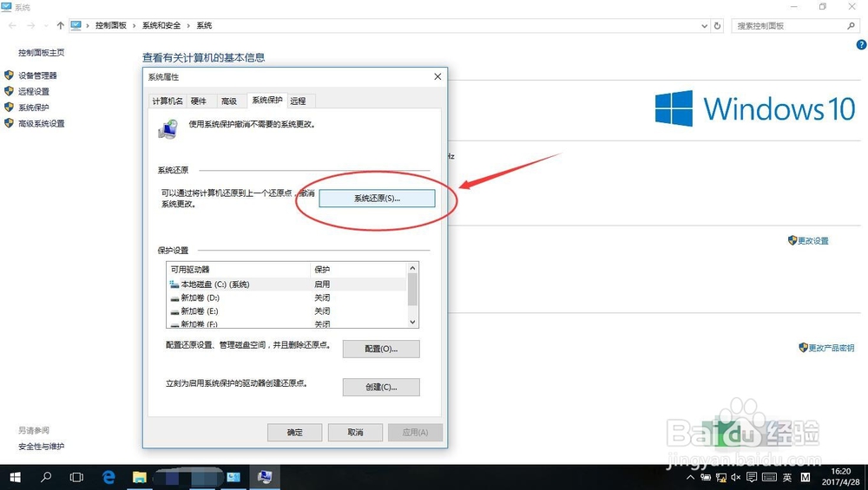The height and width of the screenshot is (490, 868).
Task: Click the 配置(O)... button
Action: (381, 349)
